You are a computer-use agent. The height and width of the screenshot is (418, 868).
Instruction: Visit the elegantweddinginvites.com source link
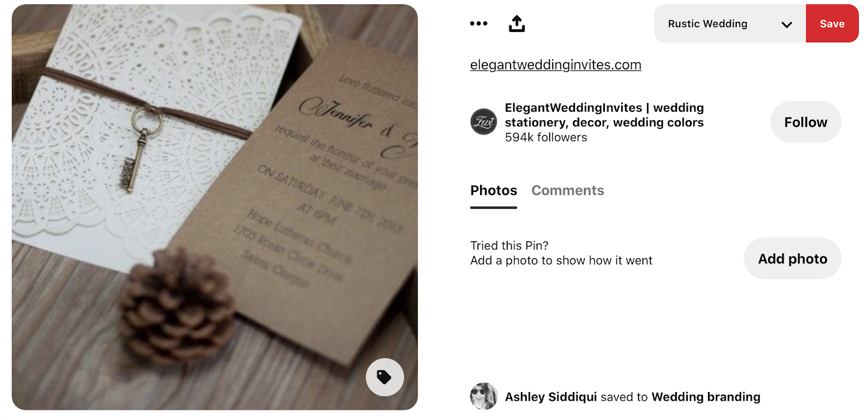pyautogui.click(x=556, y=65)
